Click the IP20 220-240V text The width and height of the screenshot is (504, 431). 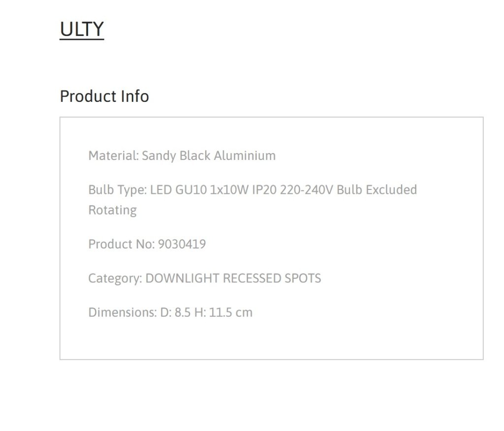click(x=292, y=190)
